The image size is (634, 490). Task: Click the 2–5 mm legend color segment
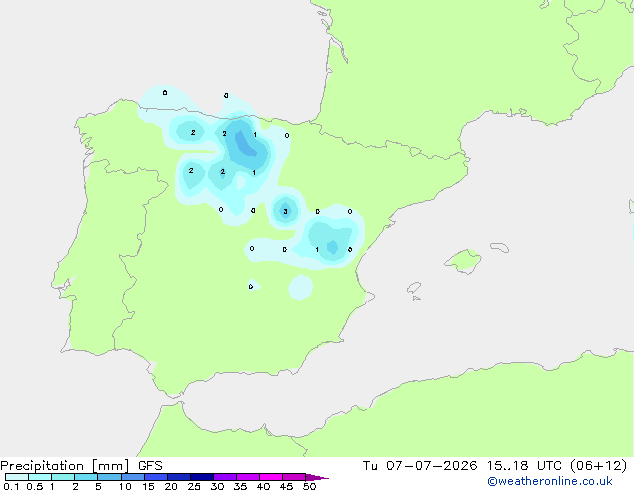(x=86, y=477)
